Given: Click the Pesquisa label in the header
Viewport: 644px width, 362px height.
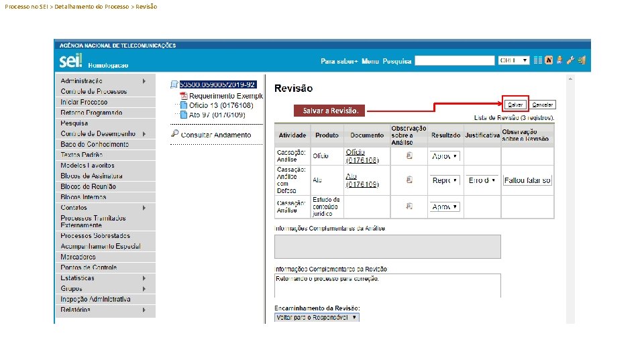Looking at the screenshot, I should point(396,61).
